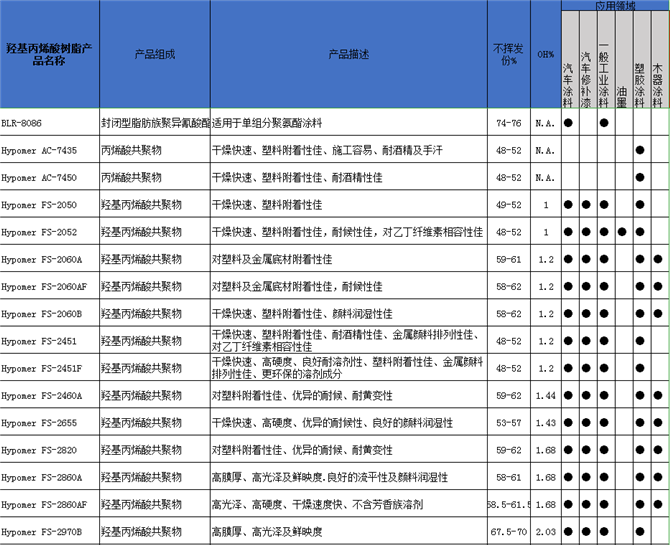Select the Hypomer FS-2060AF cell
The width and height of the screenshot is (670, 545).
[x=50, y=286]
